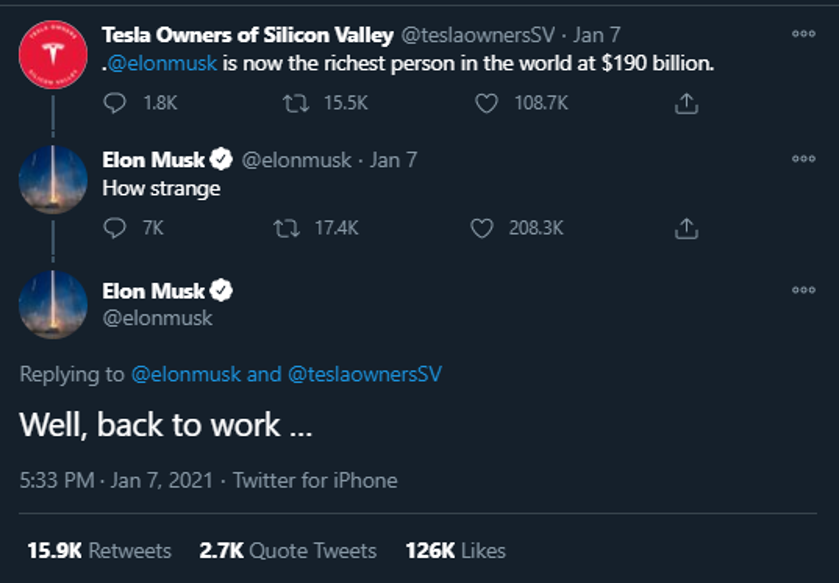The height and width of the screenshot is (583, 839).
Task: Open the Twitter for iPhone source link
Action: click(315, 481)
